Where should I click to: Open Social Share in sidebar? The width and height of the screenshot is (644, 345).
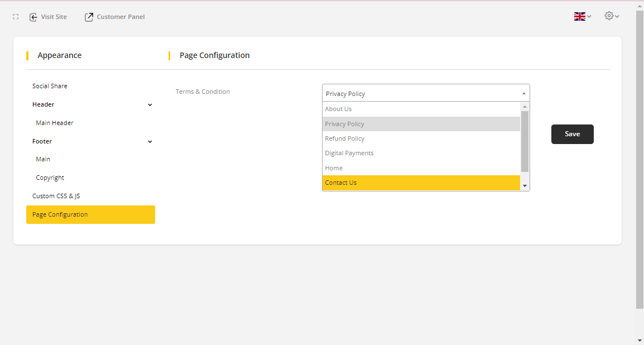[x=50, y=86]
